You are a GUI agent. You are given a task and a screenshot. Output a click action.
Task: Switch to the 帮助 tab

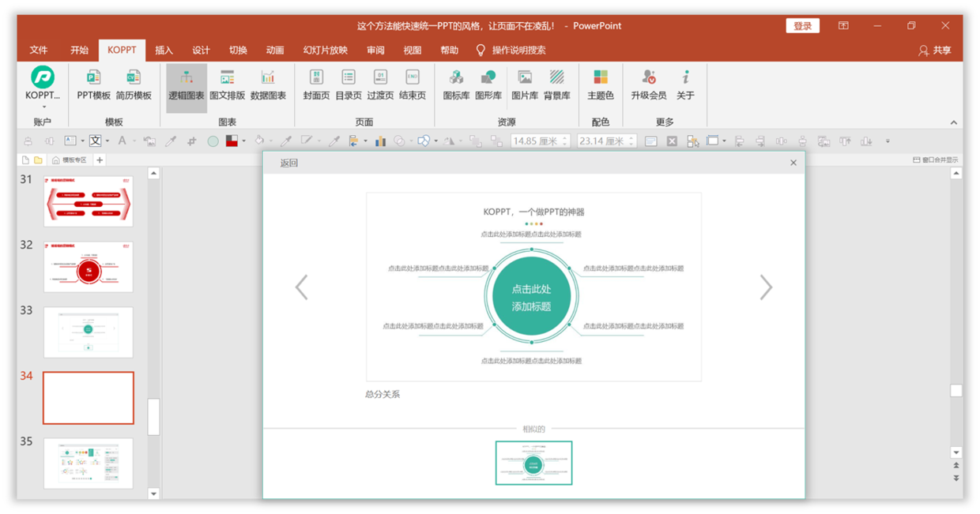pyautogui.click(x=449, y=50)
